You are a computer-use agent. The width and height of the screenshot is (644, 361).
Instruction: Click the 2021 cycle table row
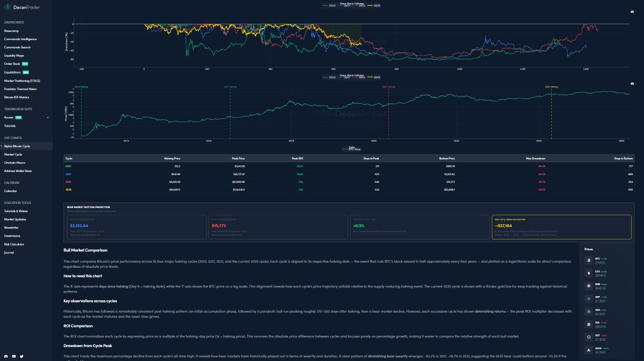point(348,181)
